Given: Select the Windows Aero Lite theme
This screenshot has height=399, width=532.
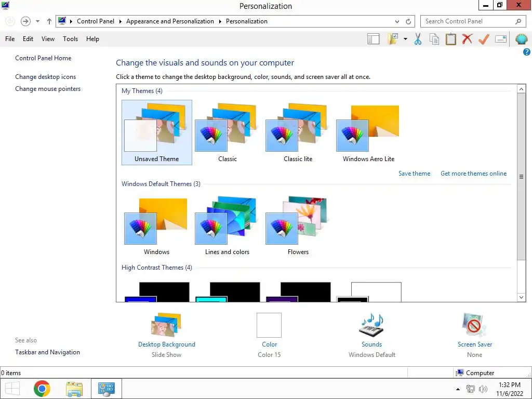Looking at the screenshot, I should tap(368, 132).
